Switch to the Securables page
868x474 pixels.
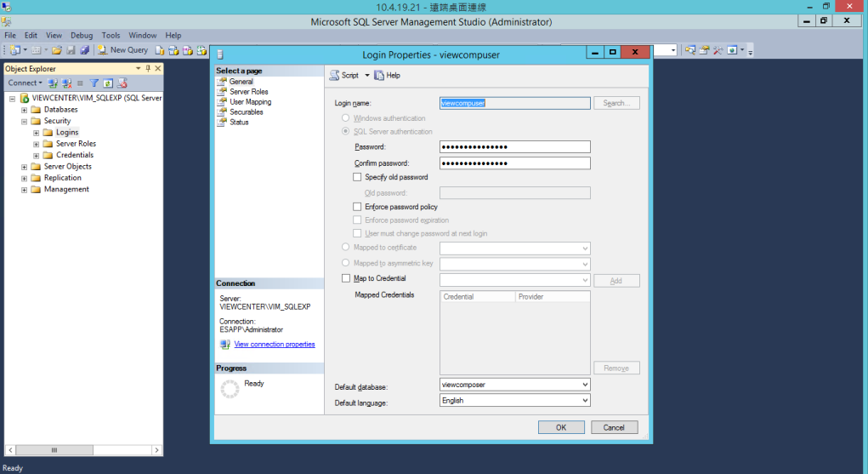[x=247, y=112]
